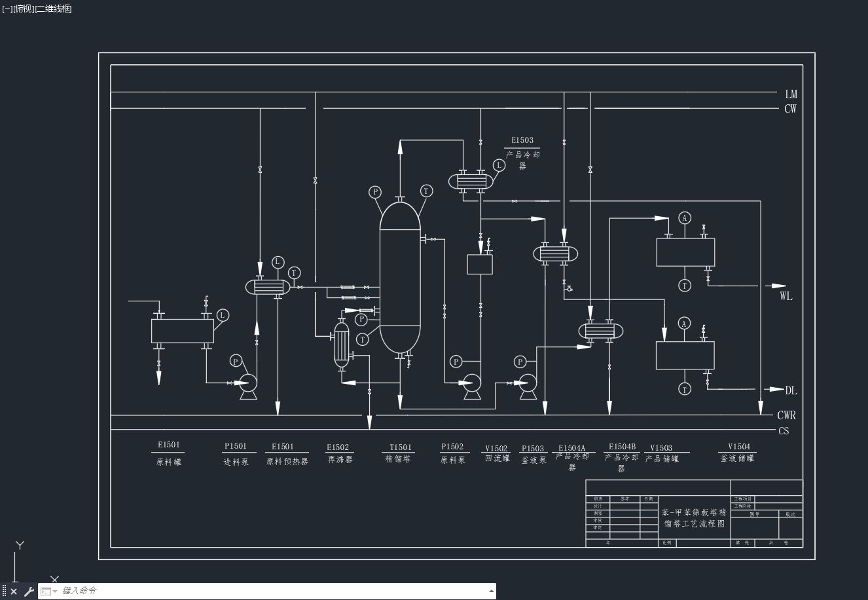Click the V1502 equipment tag
The image size is (868, 600).
coord(496,449)
